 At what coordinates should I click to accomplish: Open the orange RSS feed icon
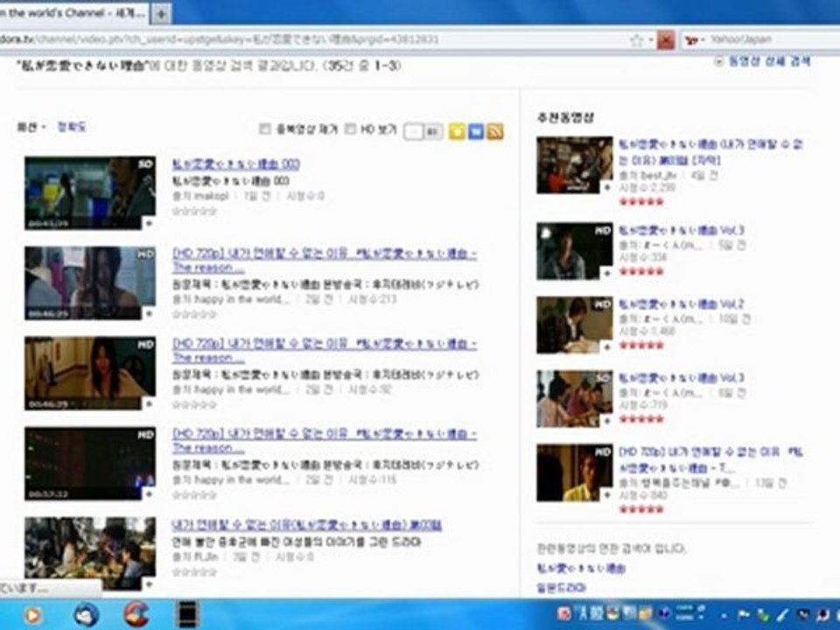coord(495,131)
